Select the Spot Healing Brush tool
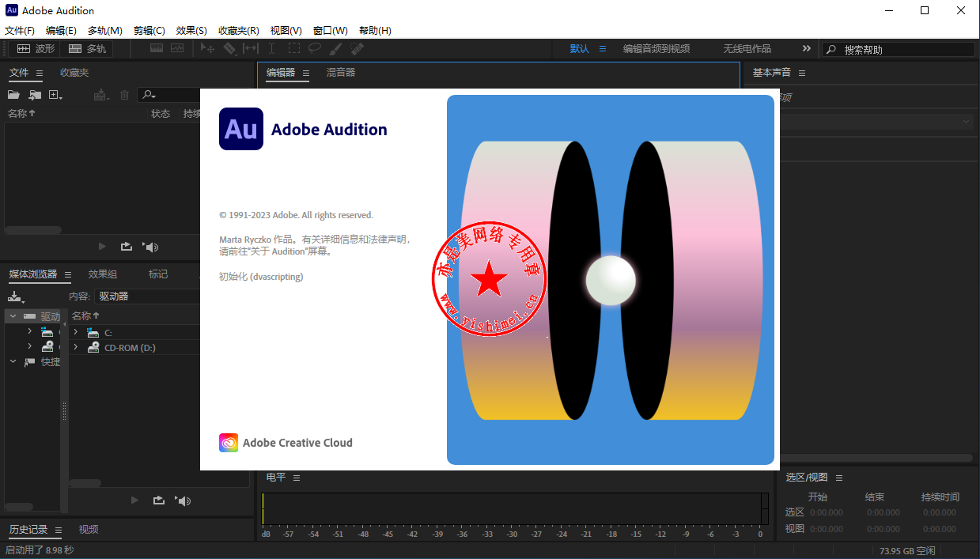The image size is (980, 559). click(357, 48)
